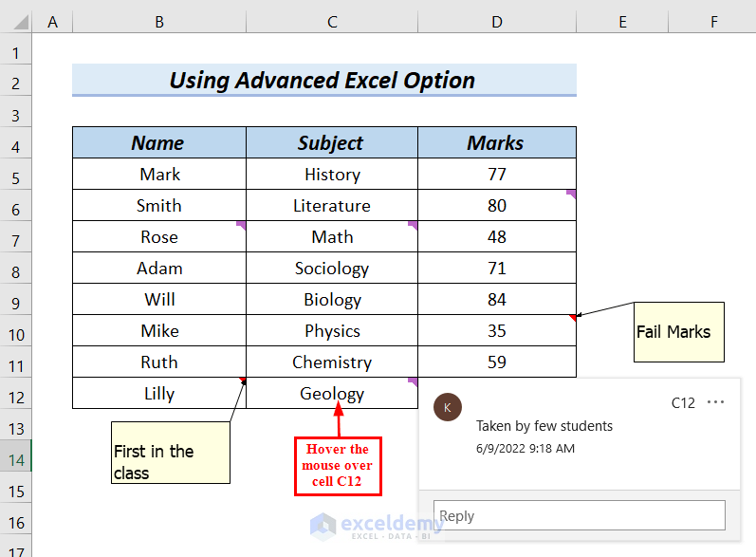This screenshot has height=557, width=756.
Task: Select the cell containing 'Mark'
Action: (x=159, y=174)
